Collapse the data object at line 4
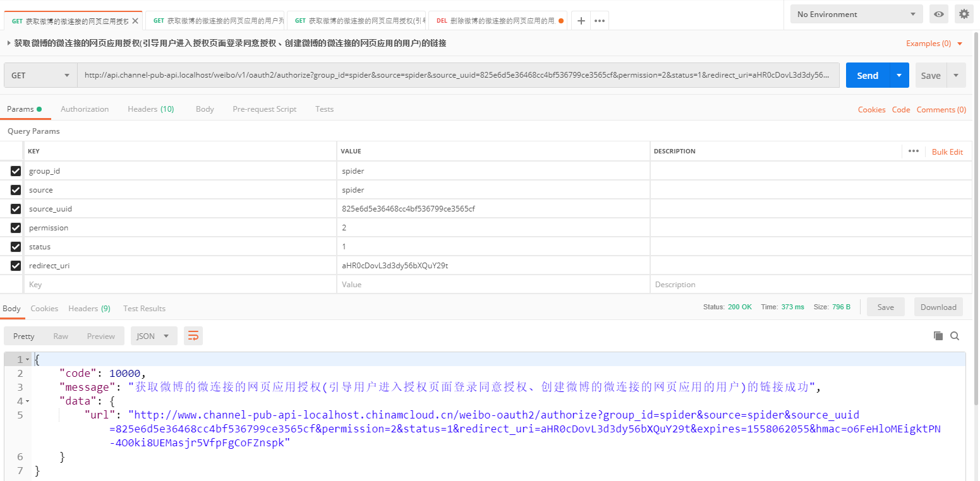980x481 pixels. [x=27, y=401]
